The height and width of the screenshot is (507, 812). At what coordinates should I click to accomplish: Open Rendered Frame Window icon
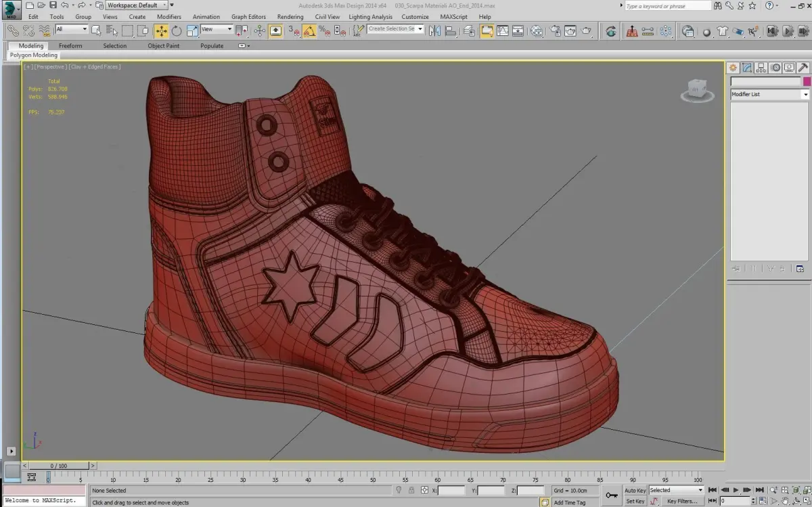[x=570, y=30]
